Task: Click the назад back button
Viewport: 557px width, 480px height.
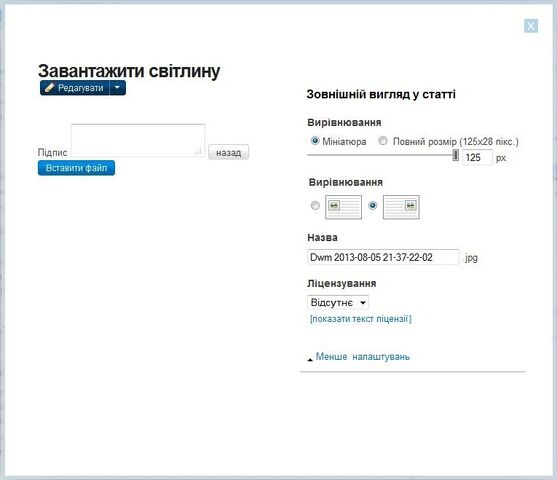Action: 228,152
